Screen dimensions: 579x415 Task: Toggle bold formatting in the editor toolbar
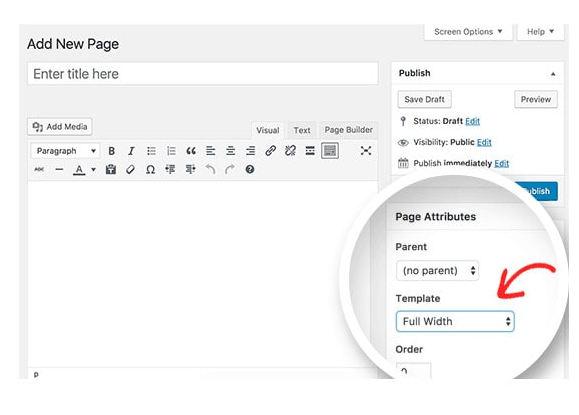click(112, 151)
